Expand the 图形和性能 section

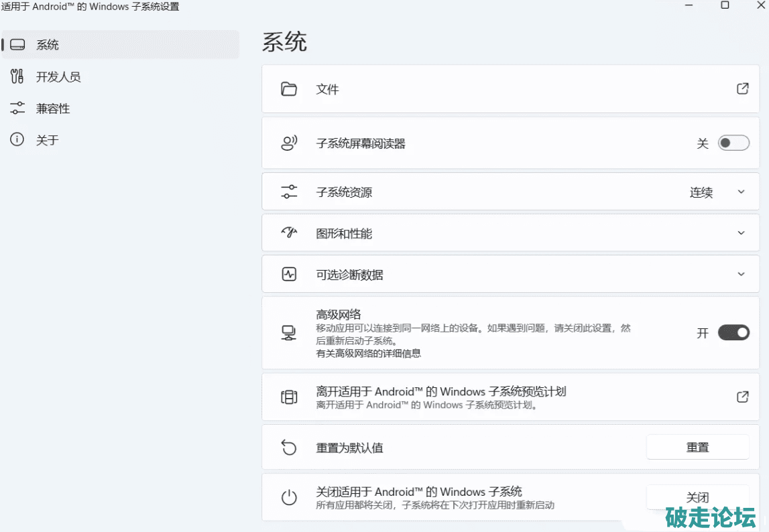point(741,233)
